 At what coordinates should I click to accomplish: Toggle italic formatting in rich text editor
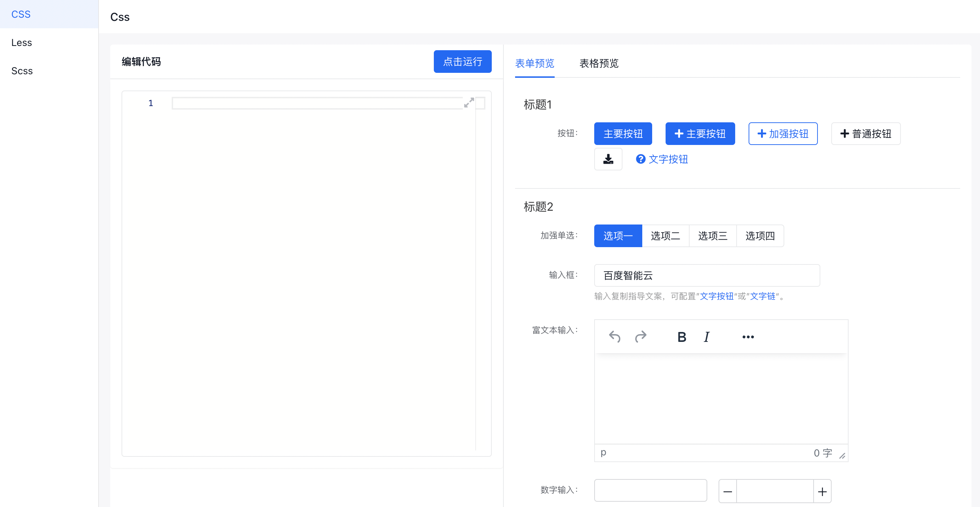click(707, 337)
